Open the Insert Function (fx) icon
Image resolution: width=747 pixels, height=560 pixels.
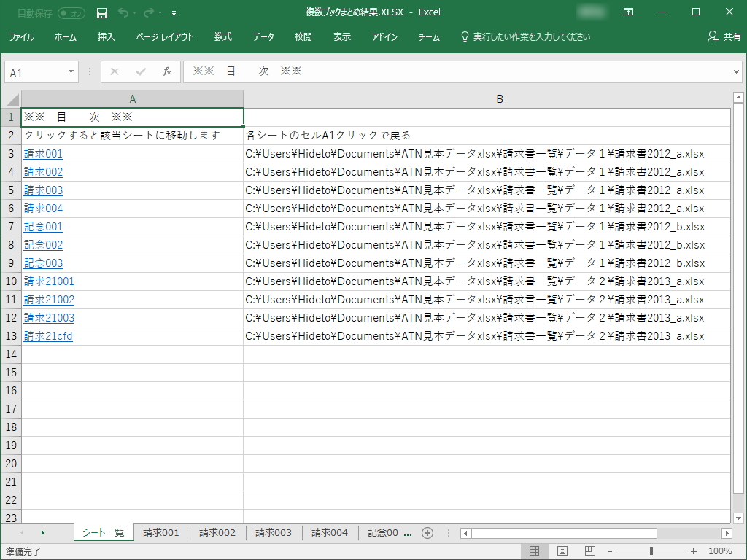167,71
